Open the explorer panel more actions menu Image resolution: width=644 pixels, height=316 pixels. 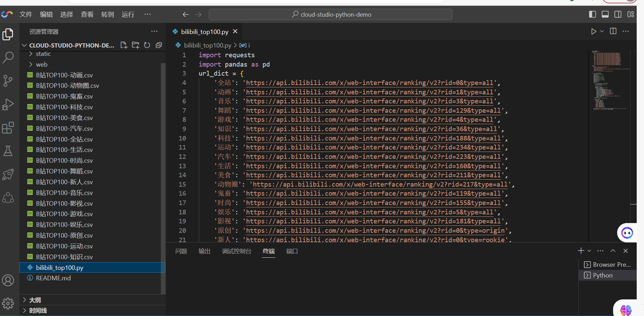[154, 31]
